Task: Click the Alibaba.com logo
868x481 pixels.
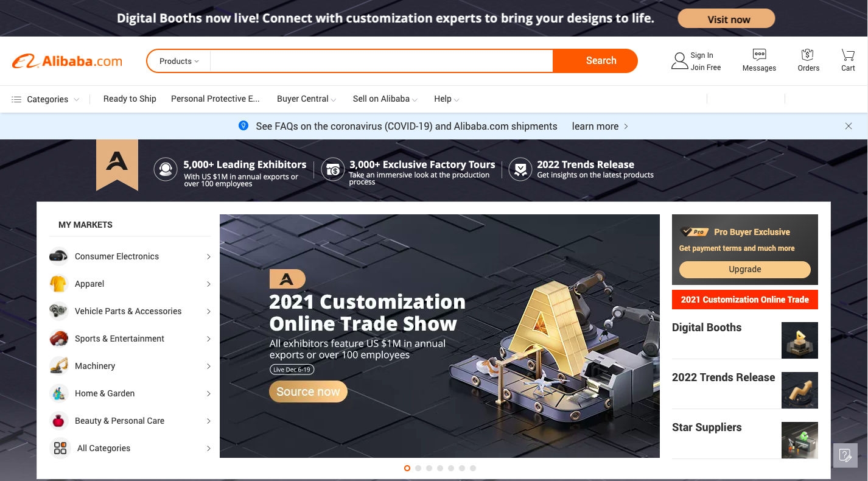Action: coord(68,61)
